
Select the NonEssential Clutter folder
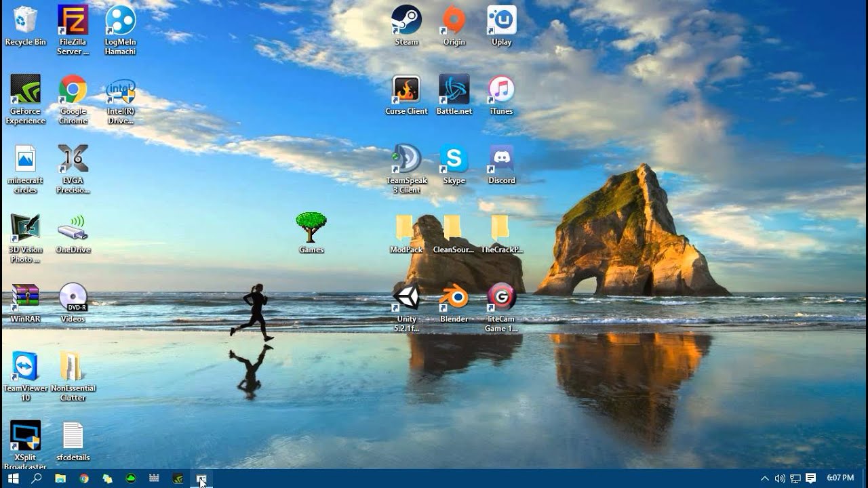73,377
